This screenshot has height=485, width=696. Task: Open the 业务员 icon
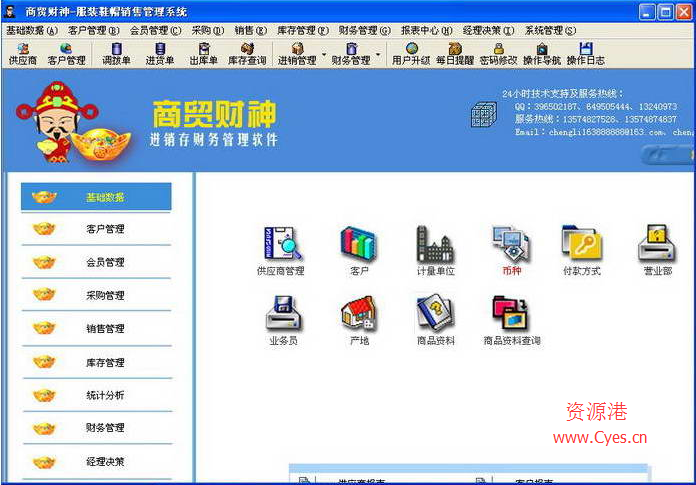[x=283, y=321]
